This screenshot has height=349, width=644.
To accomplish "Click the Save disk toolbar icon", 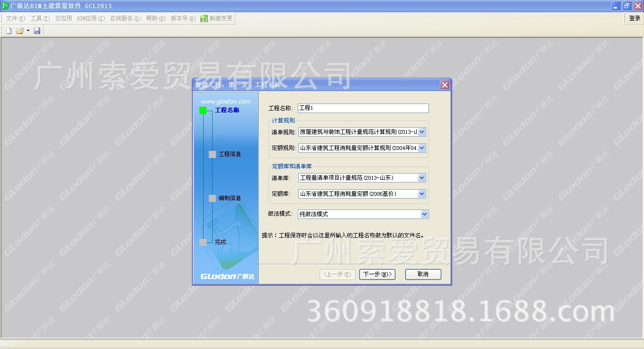I will click(37, 31).
